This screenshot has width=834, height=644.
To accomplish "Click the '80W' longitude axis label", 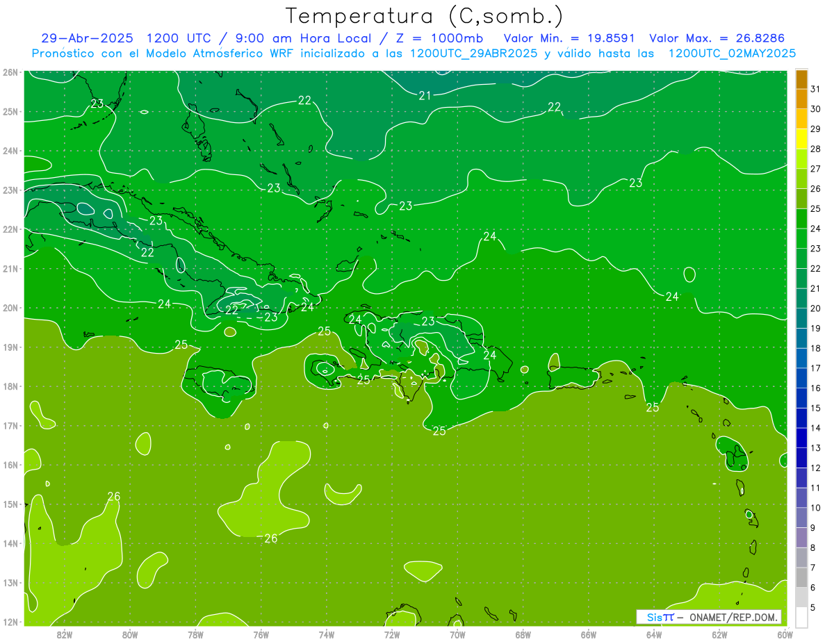I will click(x=130, y=634).
